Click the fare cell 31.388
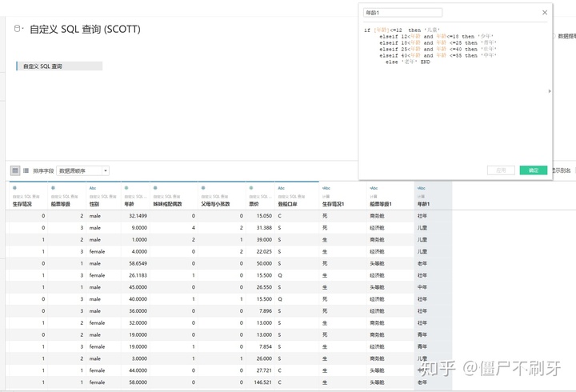Screen dimensions: 576x392 click(264, 228)
